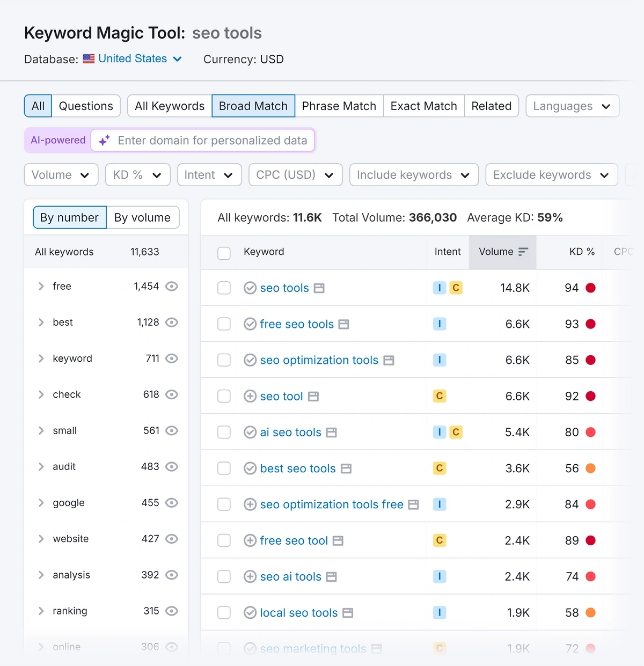Add free seo tool via plus icon
Screen dimensions: 644x666
(x=250, y=541)
